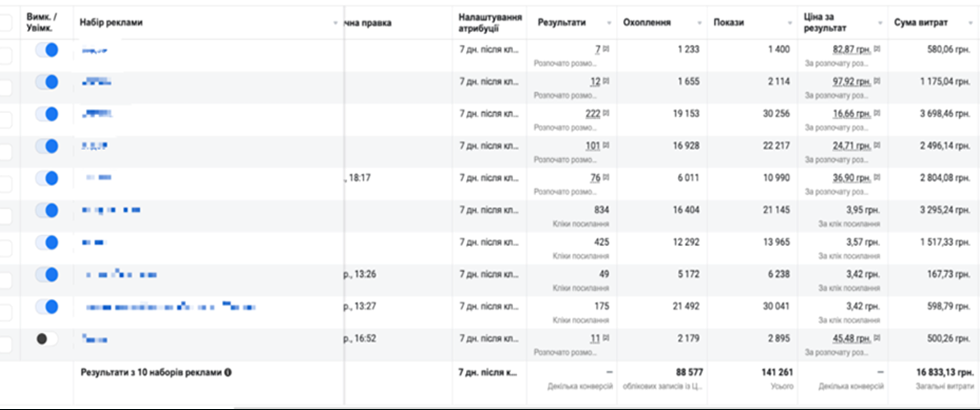Click the icon next to result 76

606,177
